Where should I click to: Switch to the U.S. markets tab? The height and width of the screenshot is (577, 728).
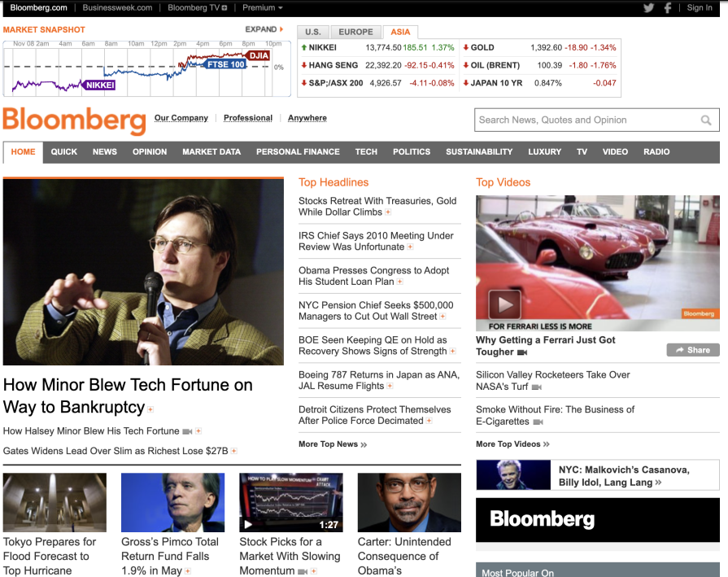(312, 32)
